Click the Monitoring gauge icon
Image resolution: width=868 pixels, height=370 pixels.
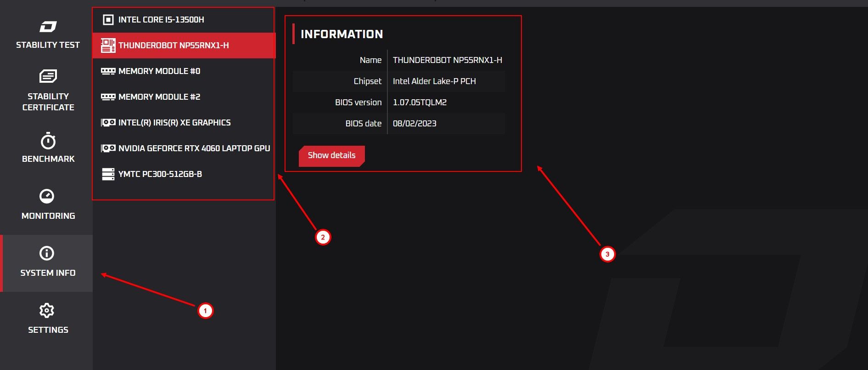coord(47,196)
